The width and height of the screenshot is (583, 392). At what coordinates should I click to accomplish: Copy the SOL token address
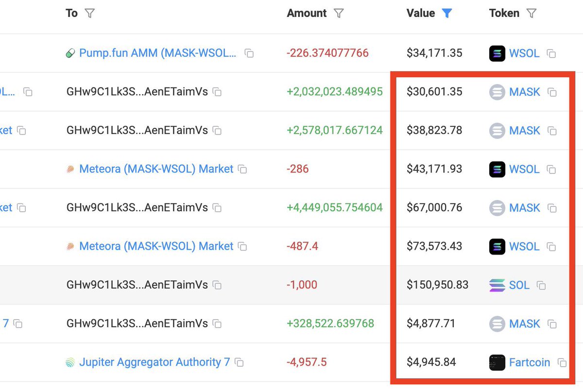[x=541, y=285]
